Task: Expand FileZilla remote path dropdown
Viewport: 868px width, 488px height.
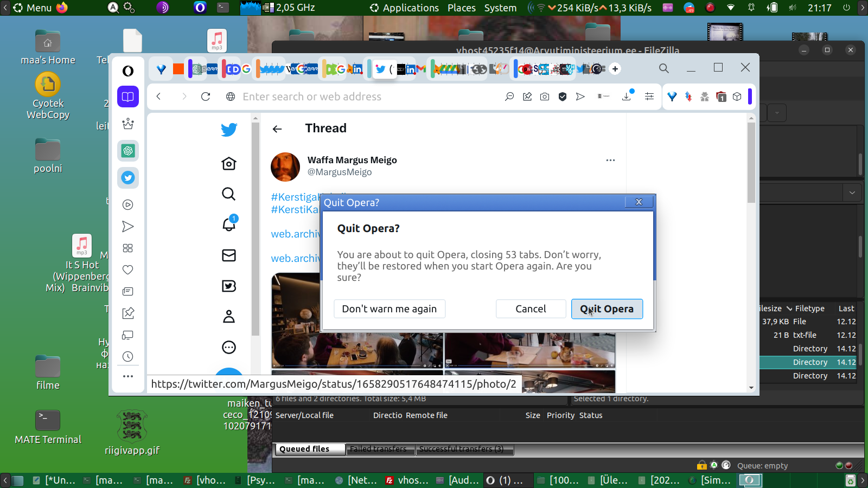Action: click(852, 192)
